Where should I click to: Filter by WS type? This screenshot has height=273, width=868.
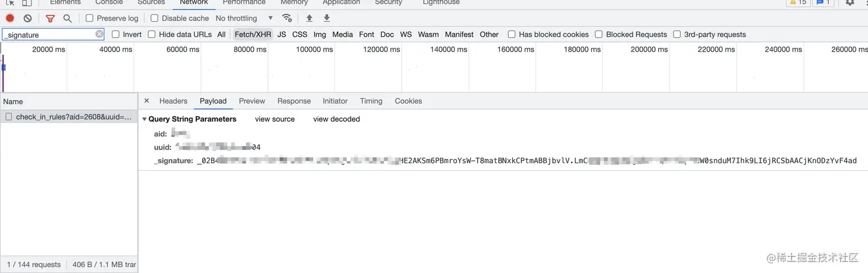(406, 34)
